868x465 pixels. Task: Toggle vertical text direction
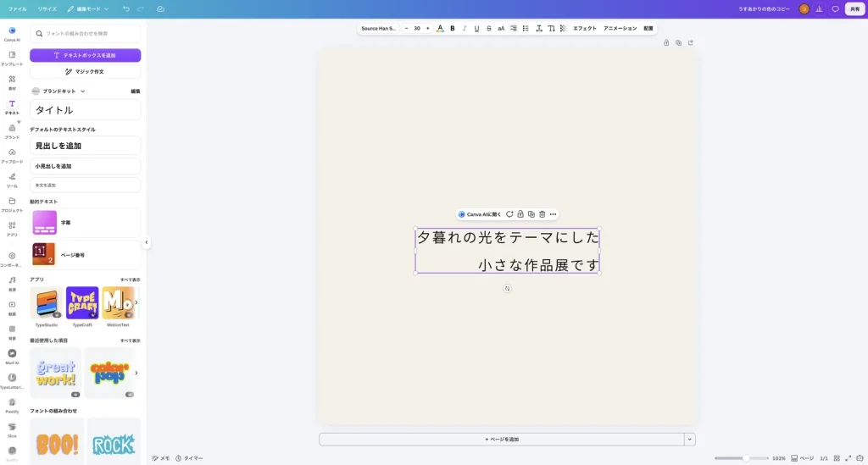[x=551, y=28]
